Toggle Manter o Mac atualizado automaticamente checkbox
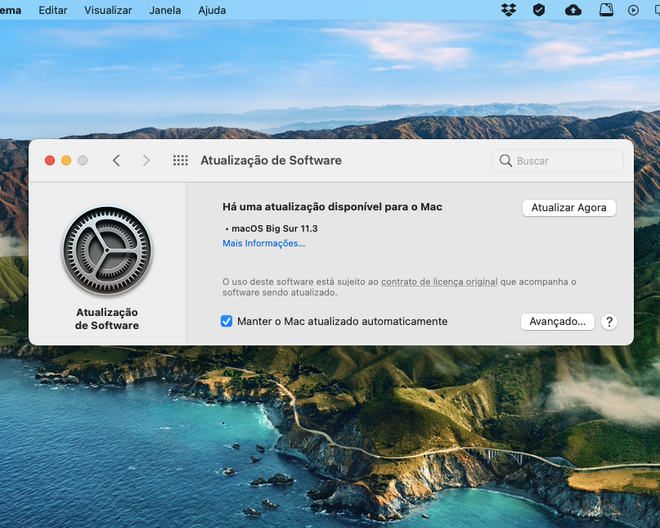The image size is (660, 528). coord(226,321)
